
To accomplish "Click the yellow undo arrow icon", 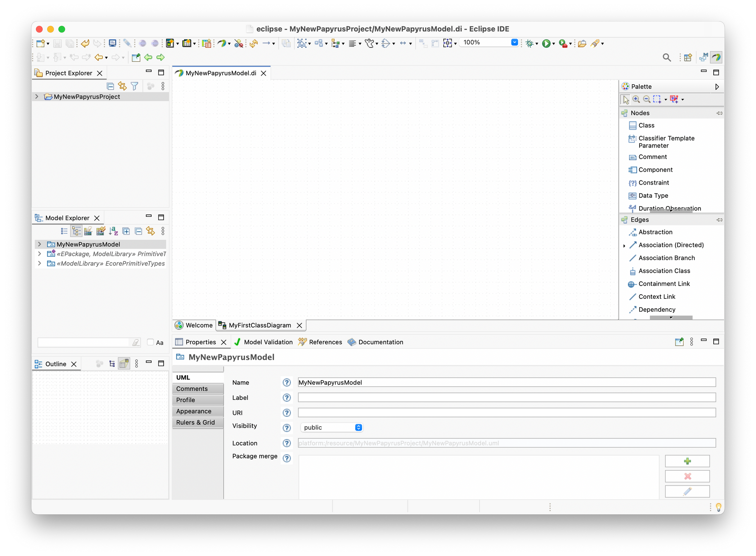I will click(85, 43).
